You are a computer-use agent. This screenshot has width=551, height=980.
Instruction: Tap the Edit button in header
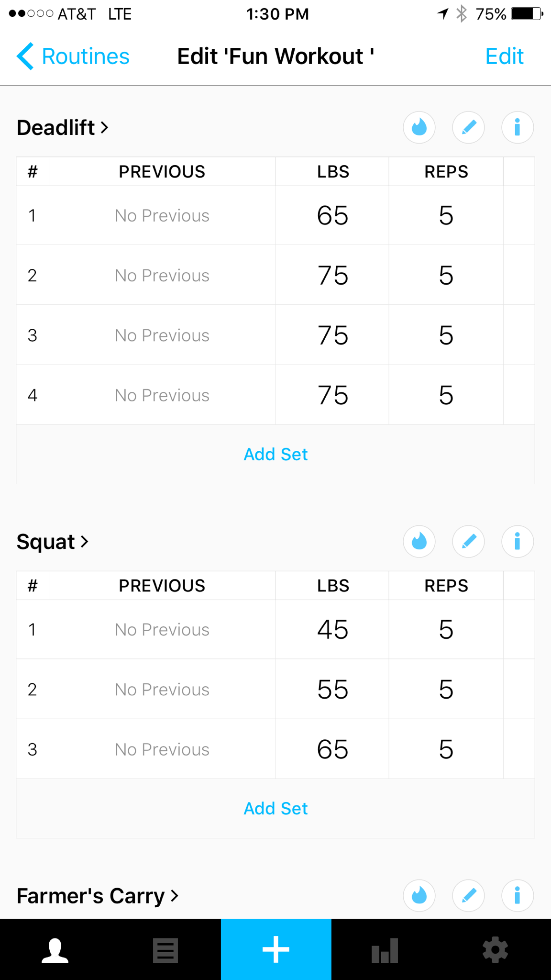504,56
